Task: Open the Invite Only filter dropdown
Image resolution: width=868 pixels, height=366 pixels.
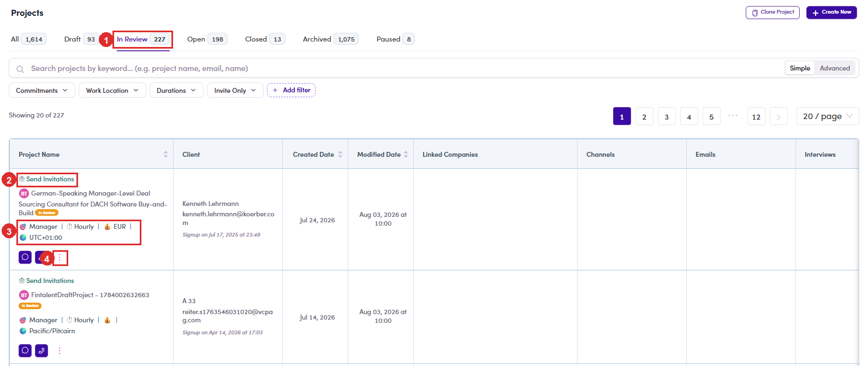Action: 235,91
